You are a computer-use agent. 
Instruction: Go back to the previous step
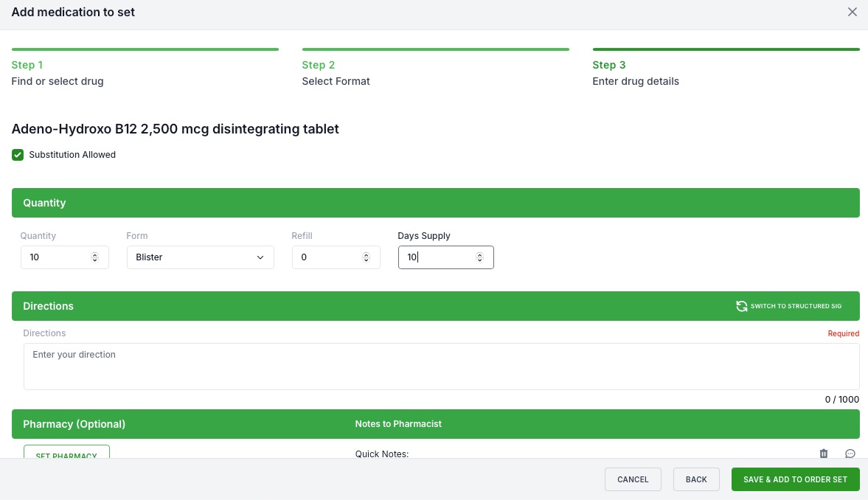coord(696,479)
